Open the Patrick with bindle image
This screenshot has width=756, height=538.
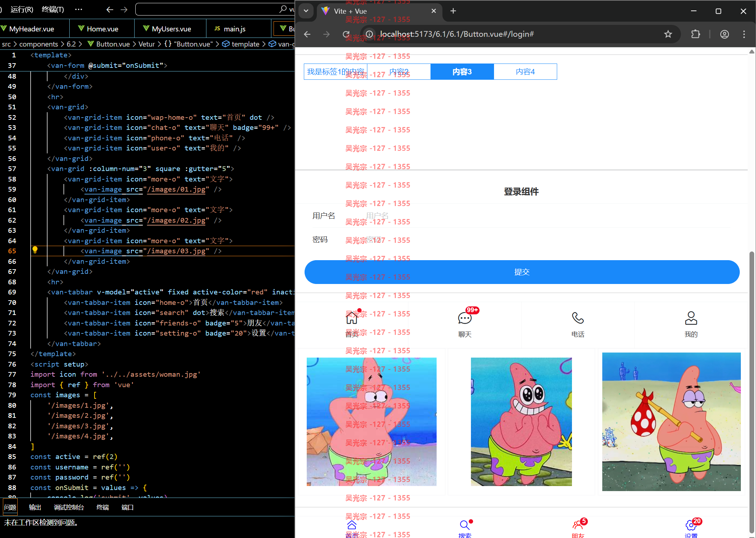671,421
